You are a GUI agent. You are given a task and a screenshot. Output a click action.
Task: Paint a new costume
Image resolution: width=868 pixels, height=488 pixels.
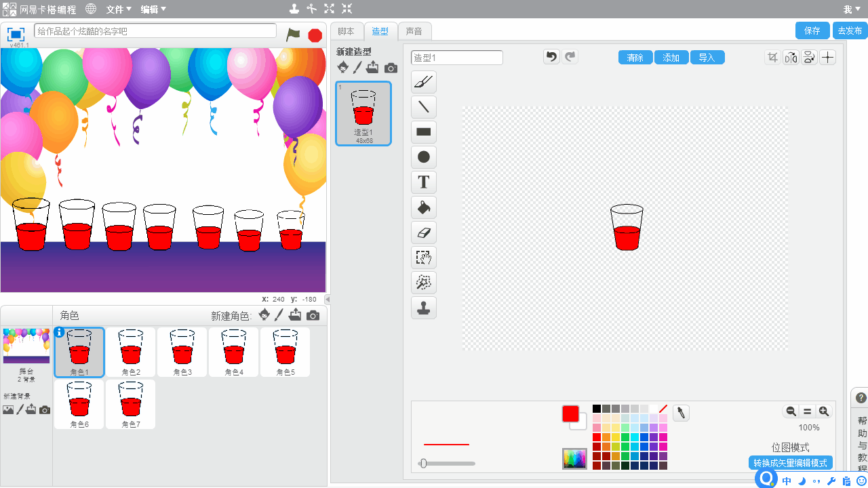pyautogui.click(x=357, y=67)
